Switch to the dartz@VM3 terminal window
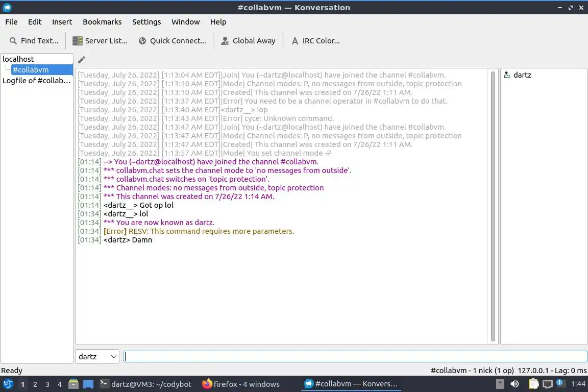This screenshot has height=392, width=588. pos(146,384)
